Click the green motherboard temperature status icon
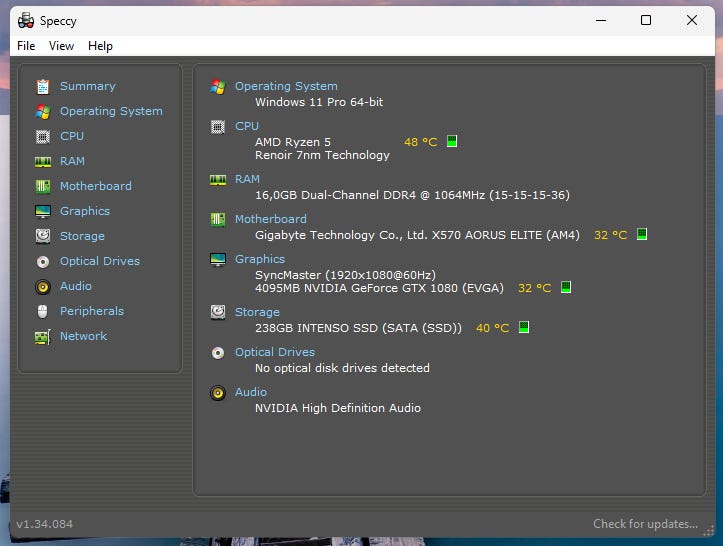Screen dimensions: 723x546 tap(642, 234)
